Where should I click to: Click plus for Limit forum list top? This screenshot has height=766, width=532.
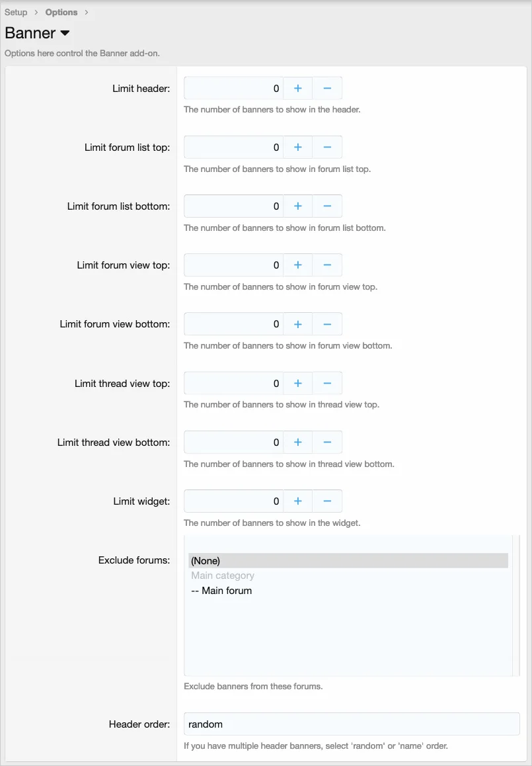coord(297,147)
